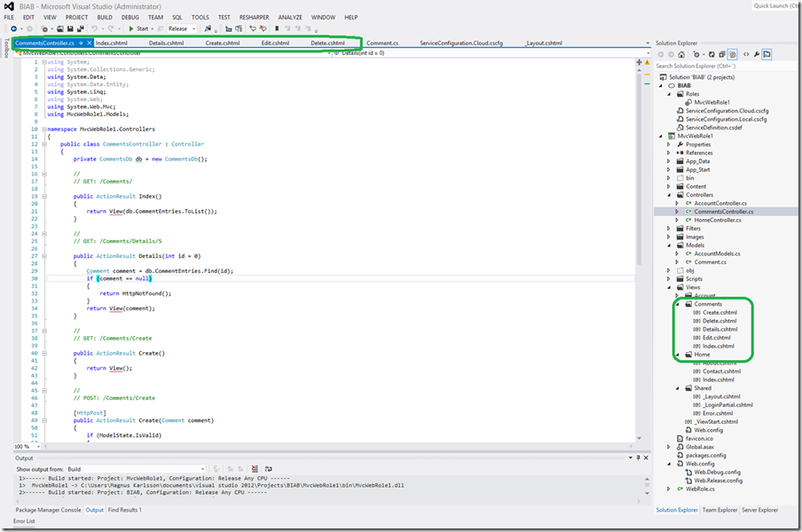Screen dimensions: 802x532
Task: Click the Clear All icon in Output
Action: pyautogui.click(x=255, y=469)
